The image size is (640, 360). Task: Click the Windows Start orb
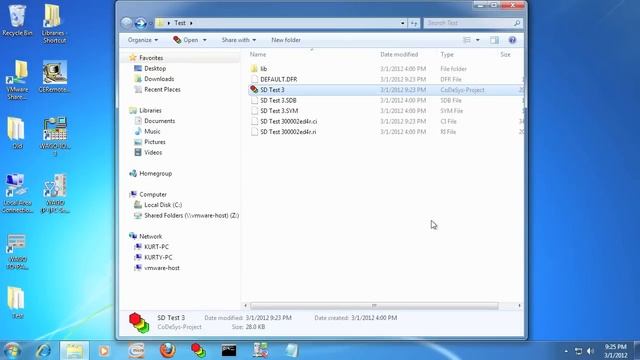click(13, 351)
